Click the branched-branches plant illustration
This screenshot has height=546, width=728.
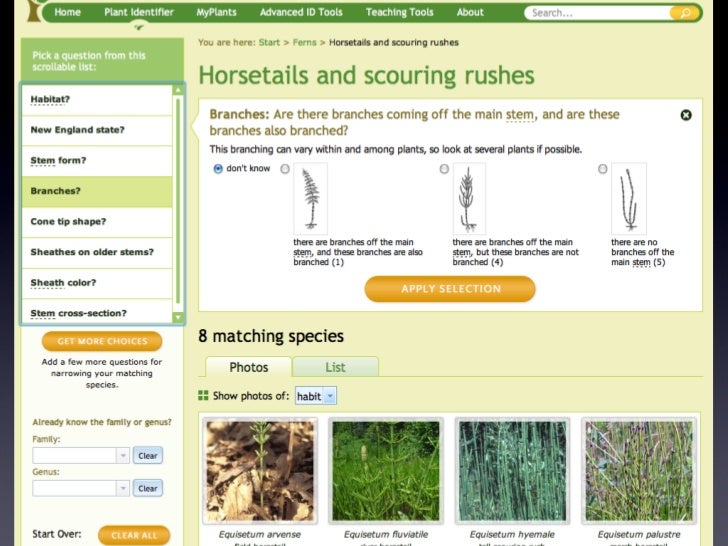(310, 199)
